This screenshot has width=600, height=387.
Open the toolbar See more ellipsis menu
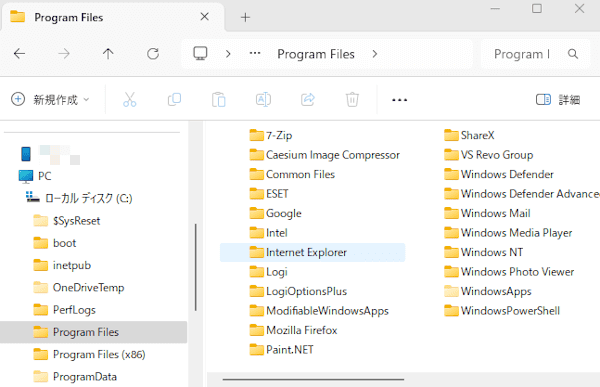(x=399, y=100)
